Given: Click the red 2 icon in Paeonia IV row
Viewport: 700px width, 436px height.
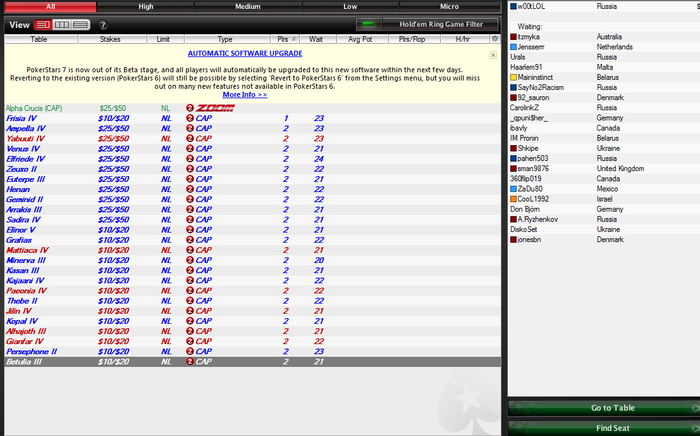Looking at the screenshot, I should click(x=190, y=291).
